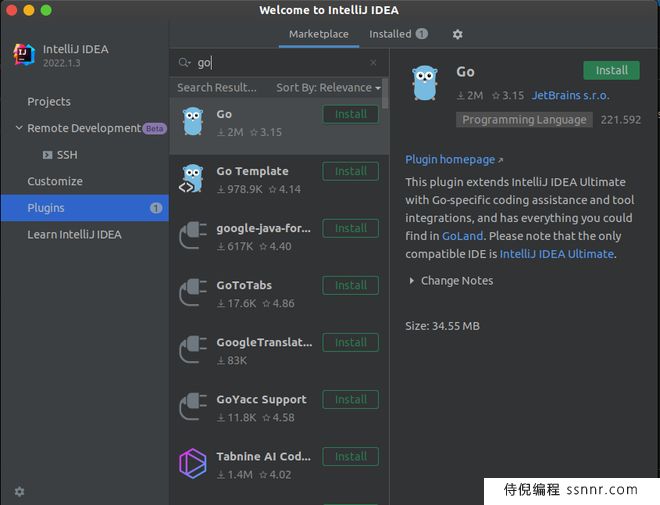660x505 pixels.
Task: Install the GoYacc Support plugin
Action: click(351, 399)
